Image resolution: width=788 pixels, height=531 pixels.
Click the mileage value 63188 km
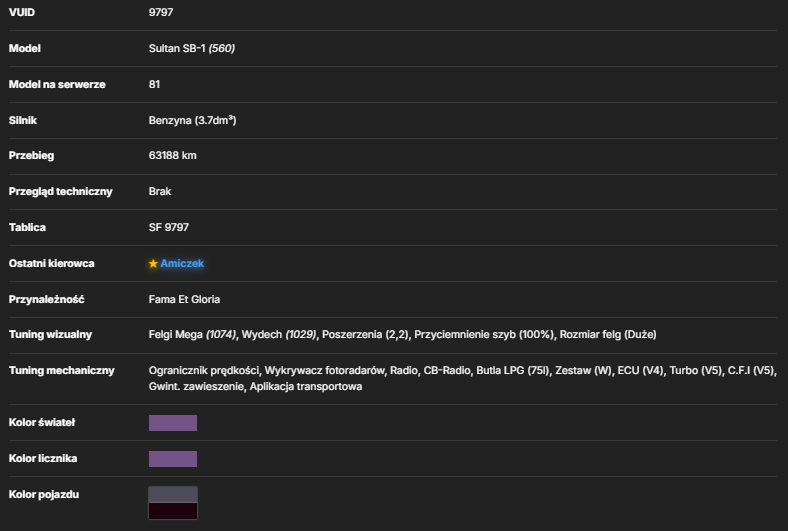point(172,155)
